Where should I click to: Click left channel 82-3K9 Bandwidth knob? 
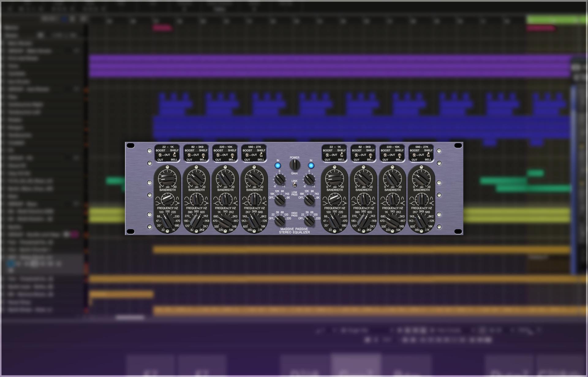[196, 200]
